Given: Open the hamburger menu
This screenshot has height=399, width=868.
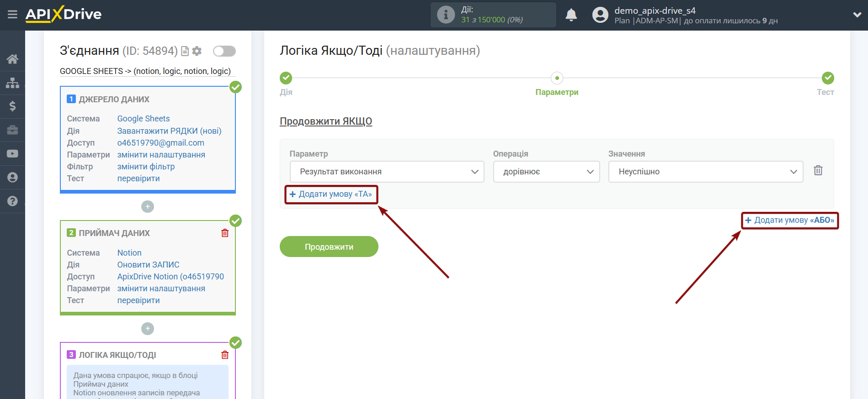Looking at the screenshot, I should coord(12,15).
